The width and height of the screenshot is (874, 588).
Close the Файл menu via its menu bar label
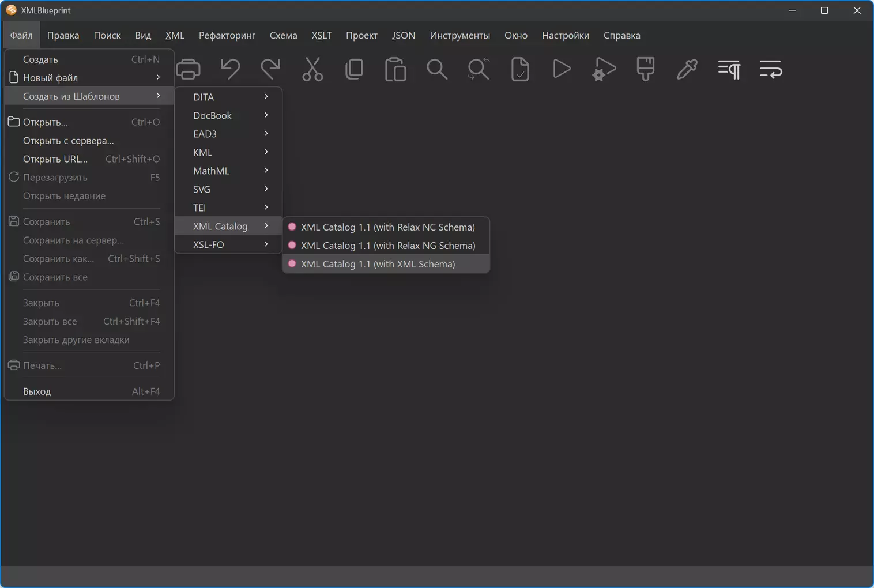21,35
